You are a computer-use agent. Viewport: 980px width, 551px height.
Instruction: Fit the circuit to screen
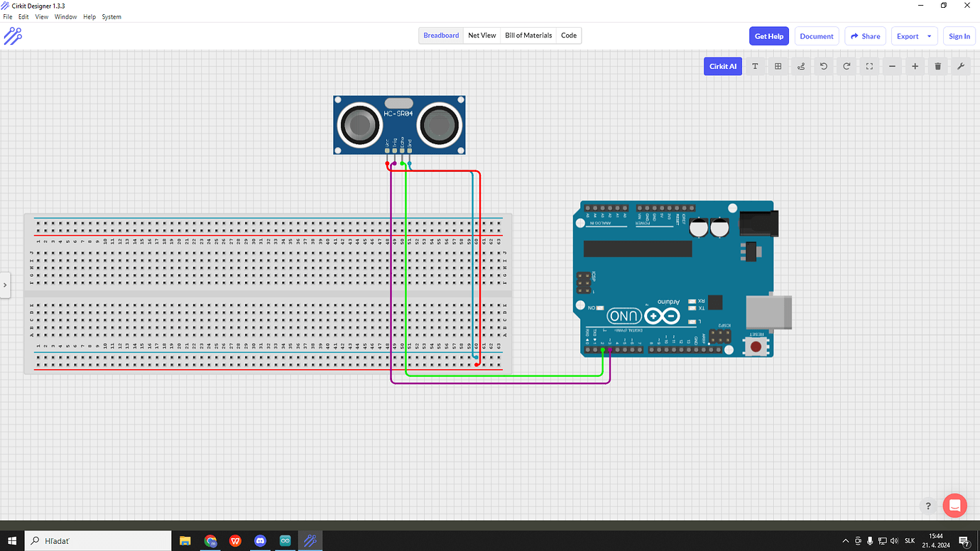[x=869, y=66]
